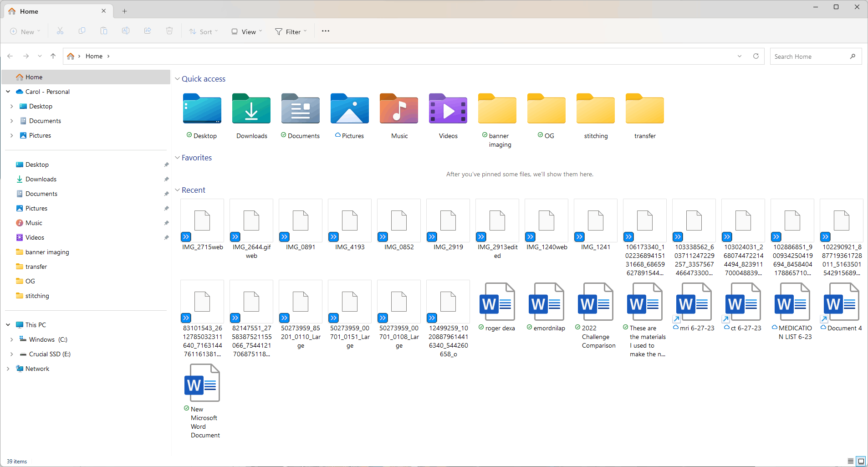Click the Delete trash icon

(169, 31)
